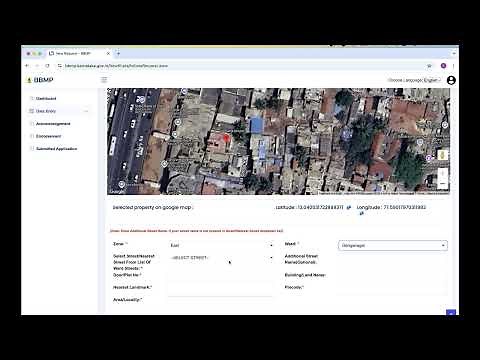Open the tab search dropdown arrow
Viewport: 480px width, 360px height.
point(454,53)
